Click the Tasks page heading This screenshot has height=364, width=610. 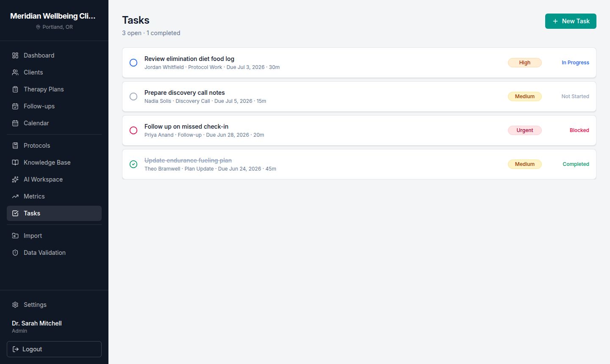(x=136, y=20)
